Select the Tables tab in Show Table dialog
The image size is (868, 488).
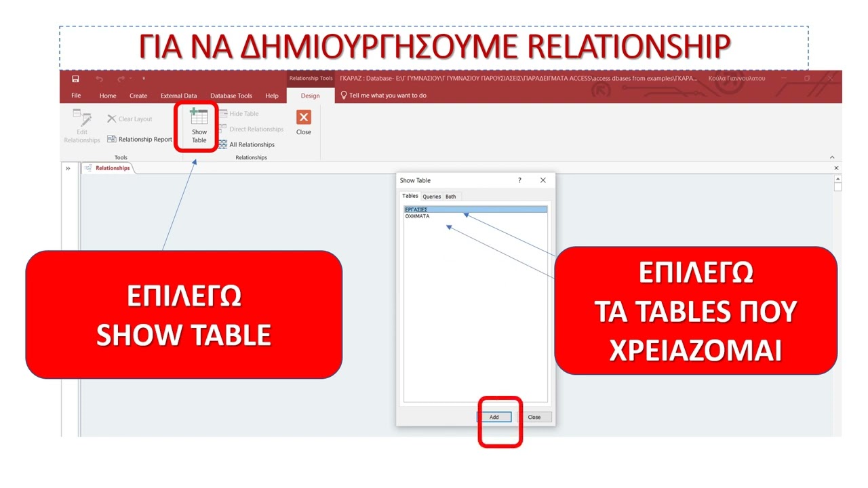(x=410, y=196)
